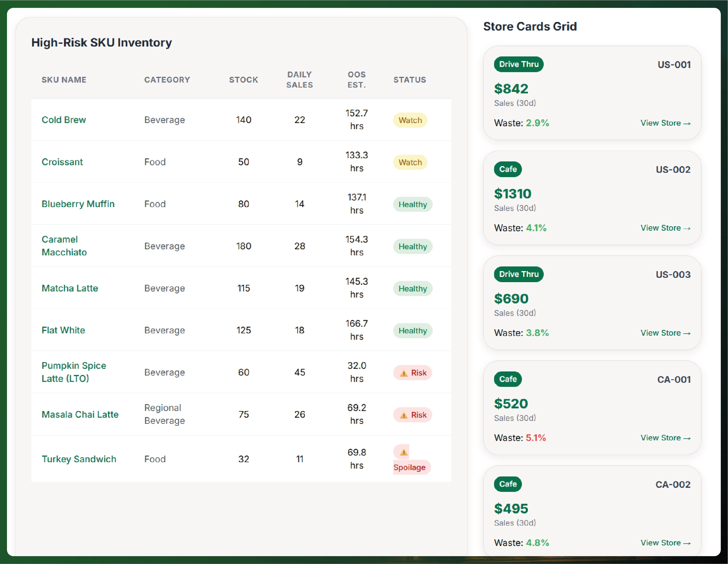Open View Store link for CA-001

click(665, 438)
